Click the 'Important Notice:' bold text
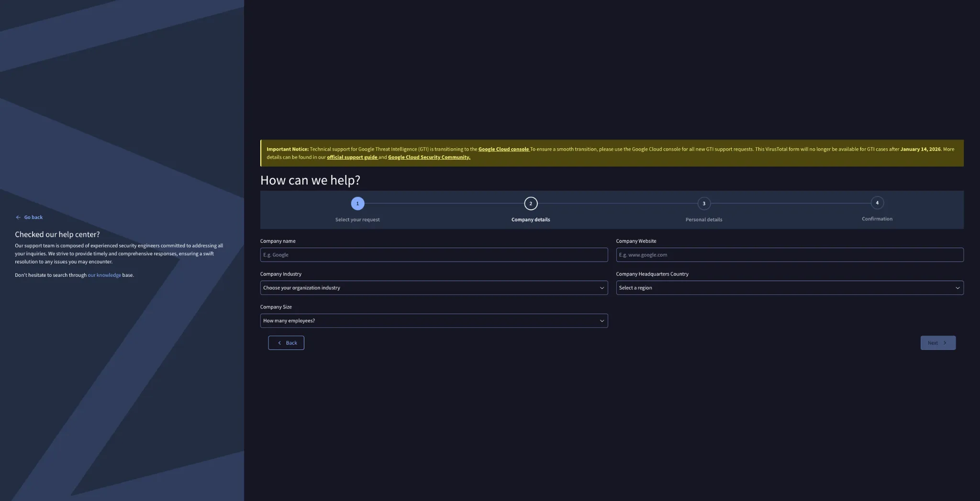Screen dimensions: 980x501 point(288,149)
